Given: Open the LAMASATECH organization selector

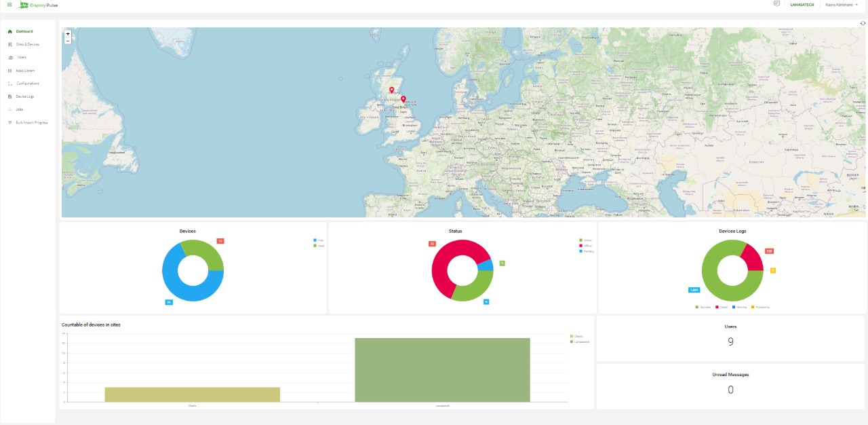Looking at the screenshot, I should point(802,5).
